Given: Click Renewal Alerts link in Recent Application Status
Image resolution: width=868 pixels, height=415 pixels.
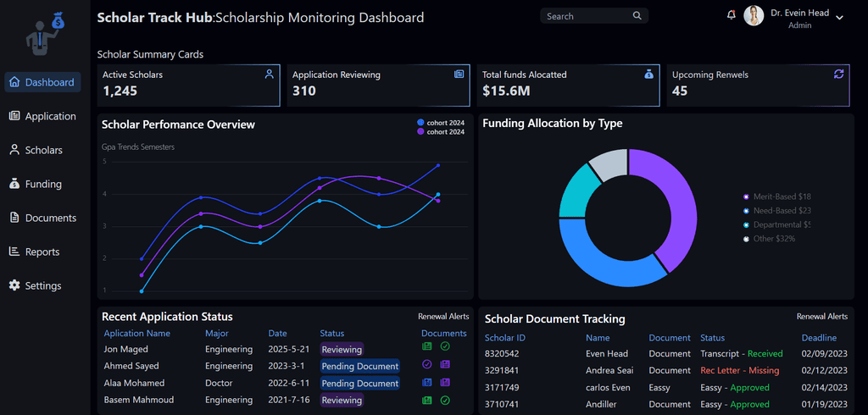Looking at the screenshot, I should [x=443, y=317].
